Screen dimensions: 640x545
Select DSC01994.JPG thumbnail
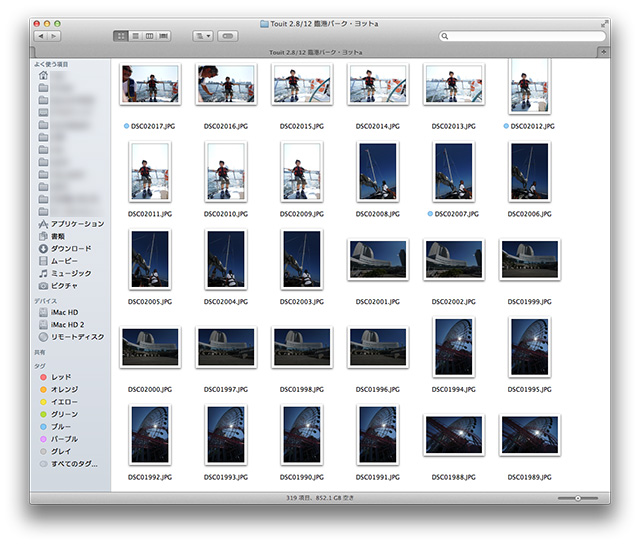pos(454,347)
